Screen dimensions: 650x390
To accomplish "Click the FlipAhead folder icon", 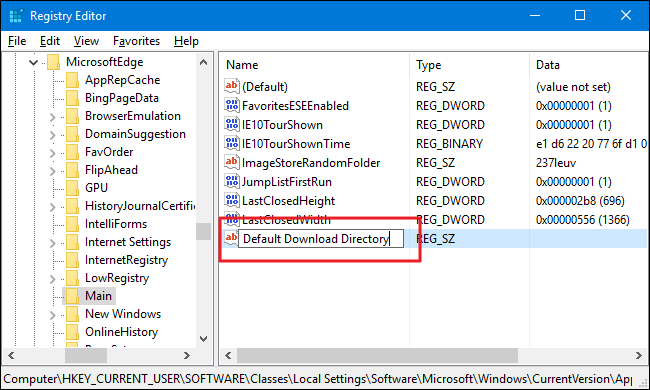I will (73, 170).
